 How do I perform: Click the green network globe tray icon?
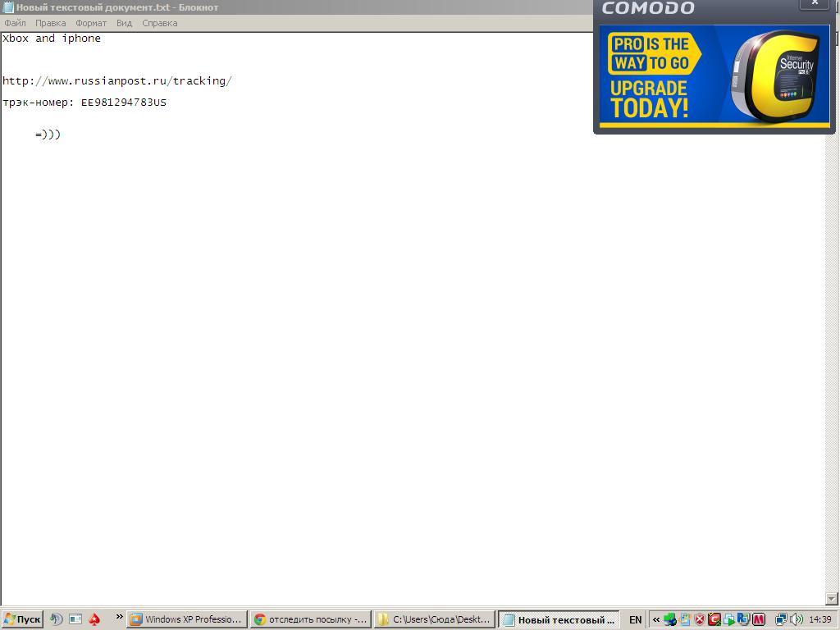point(669,619)
